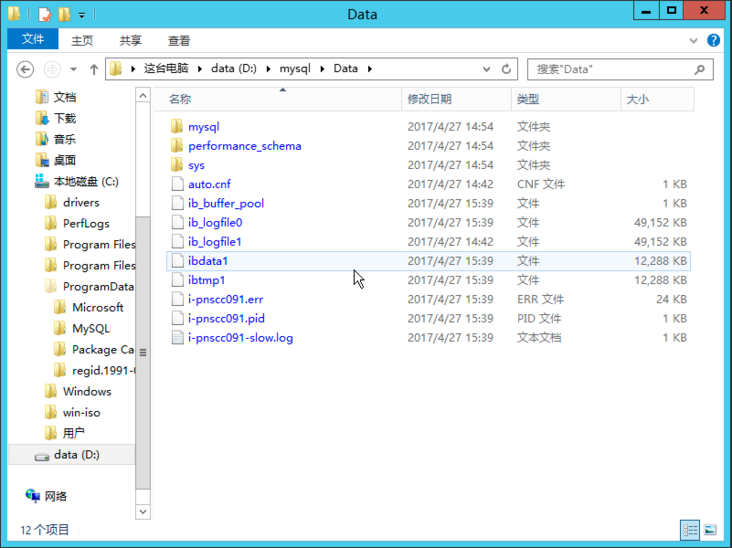Click the Back navigation arrow
Screen dimensions: 732x548
click(x=25, y=70)
